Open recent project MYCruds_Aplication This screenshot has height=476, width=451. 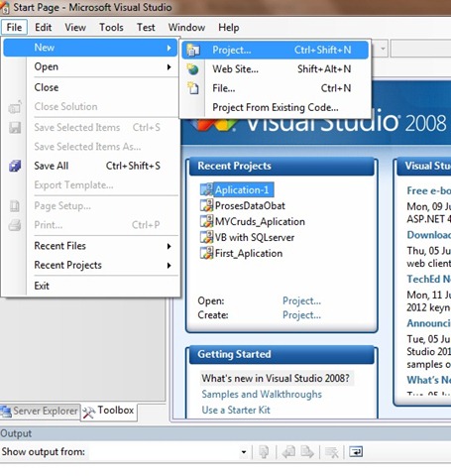tap(260, 221)
